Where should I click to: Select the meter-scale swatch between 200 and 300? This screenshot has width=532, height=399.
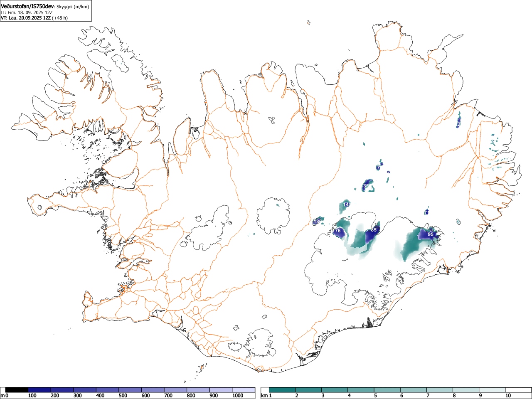tap(62, 390)
